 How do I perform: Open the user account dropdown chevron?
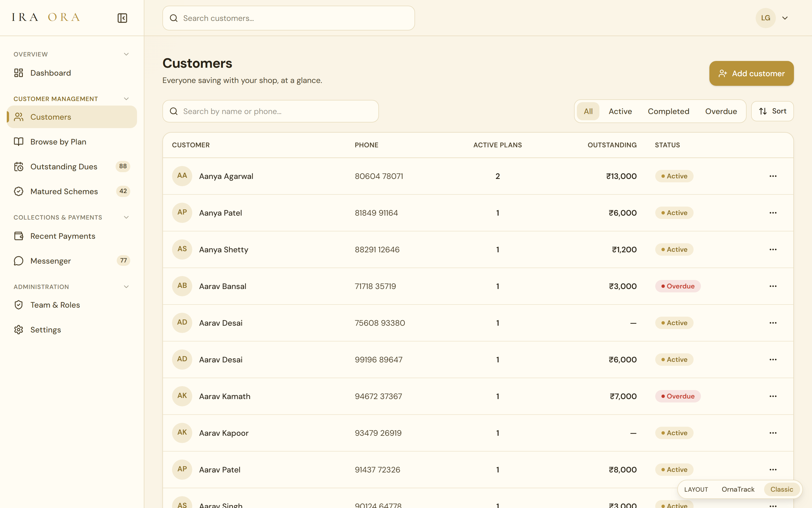tap(785, 18)
